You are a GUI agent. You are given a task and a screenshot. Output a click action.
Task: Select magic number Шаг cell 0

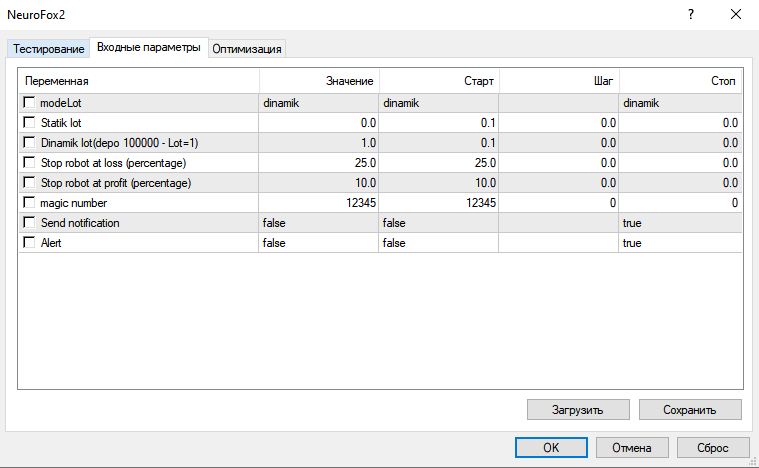(559, 203)
